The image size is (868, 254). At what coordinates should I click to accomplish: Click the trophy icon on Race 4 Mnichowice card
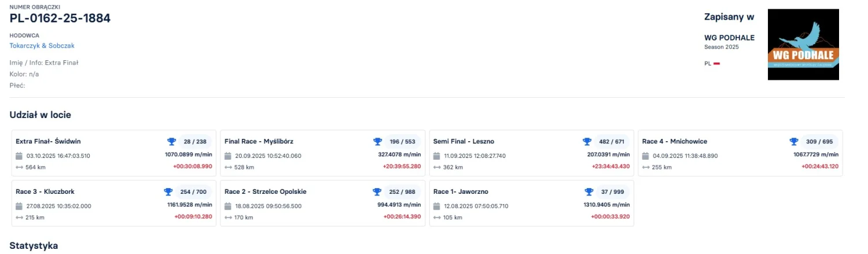coord(794,142)
